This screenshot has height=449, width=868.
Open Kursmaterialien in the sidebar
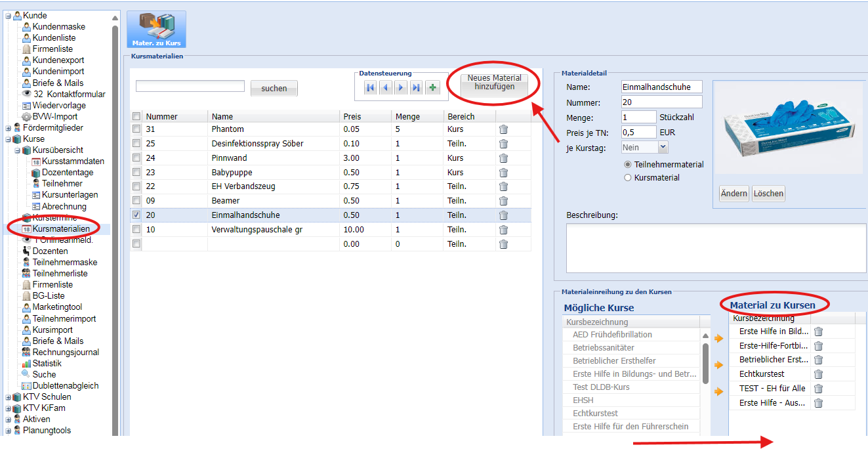coord(61,229)
